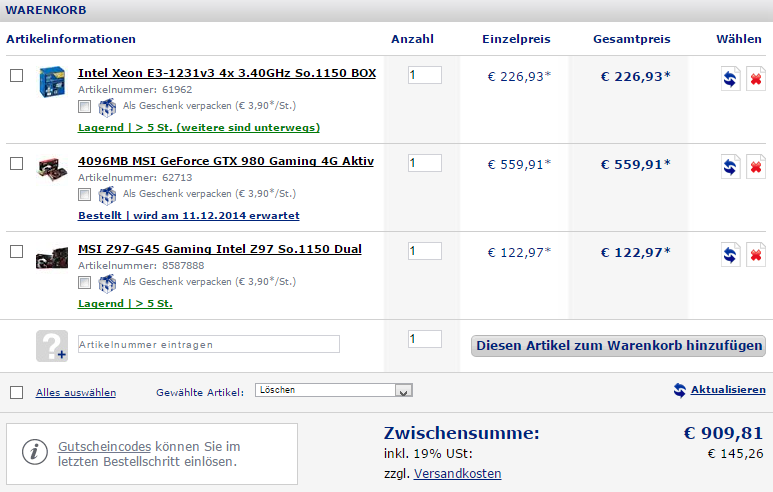
Task: Enable gift wrapping for Intel Xeon
Action: 84,106
